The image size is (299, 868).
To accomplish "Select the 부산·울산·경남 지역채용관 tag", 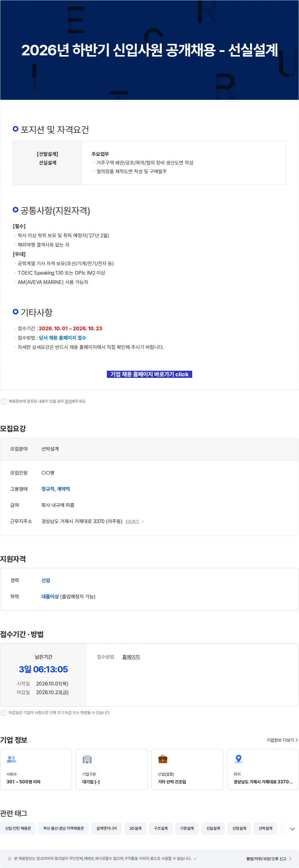I will 64,828.
